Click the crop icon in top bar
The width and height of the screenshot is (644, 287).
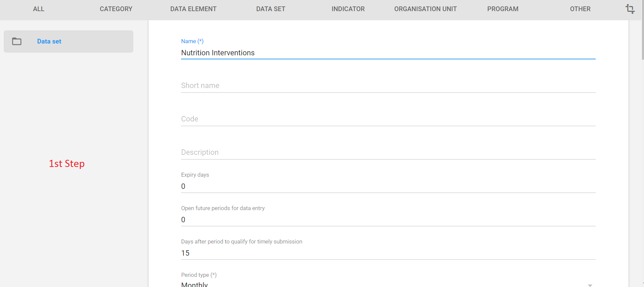pyautogui.click(x=630, y=9)
